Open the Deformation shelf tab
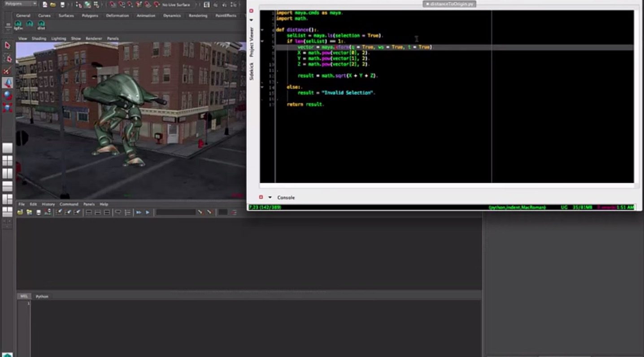 point(117,15)
